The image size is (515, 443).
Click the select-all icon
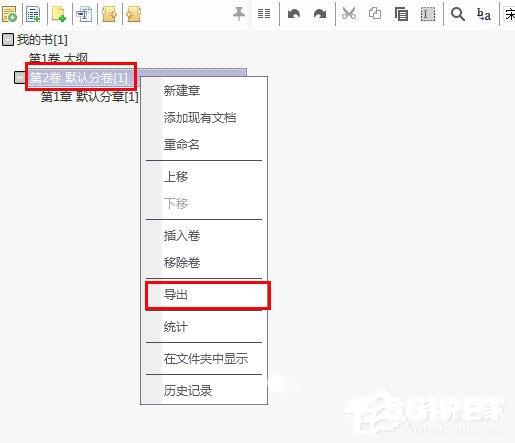[x=428, y=14]
